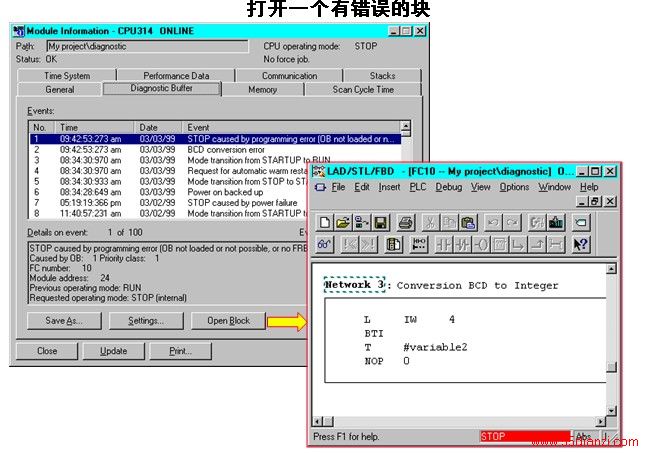This screenshot has height=454, width=645.
Task: Open the Help menu
Action: click(x=589, y=187)
